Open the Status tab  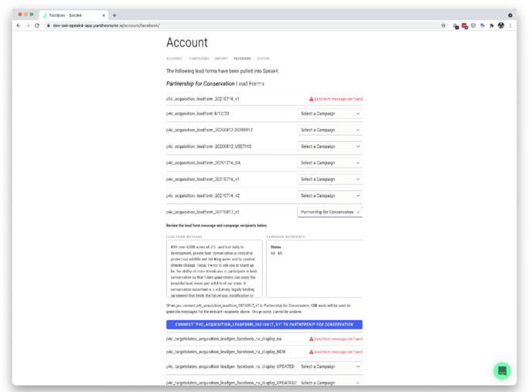click(263, 59)
